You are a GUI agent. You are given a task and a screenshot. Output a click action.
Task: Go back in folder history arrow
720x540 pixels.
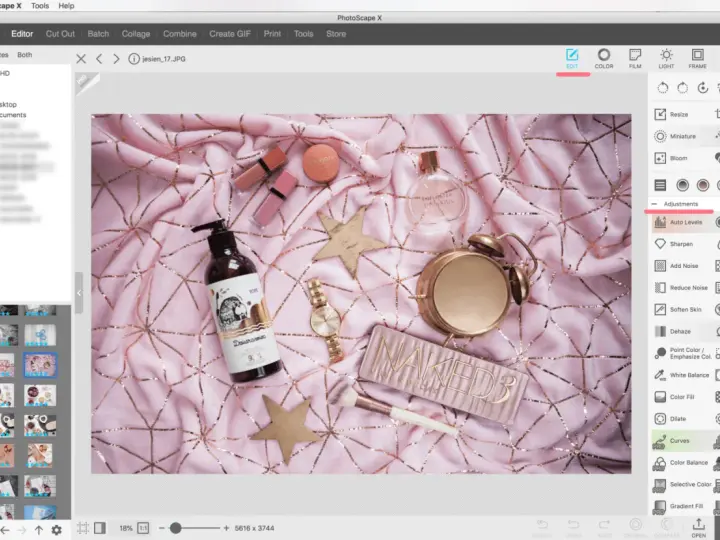tap(5, 530)
